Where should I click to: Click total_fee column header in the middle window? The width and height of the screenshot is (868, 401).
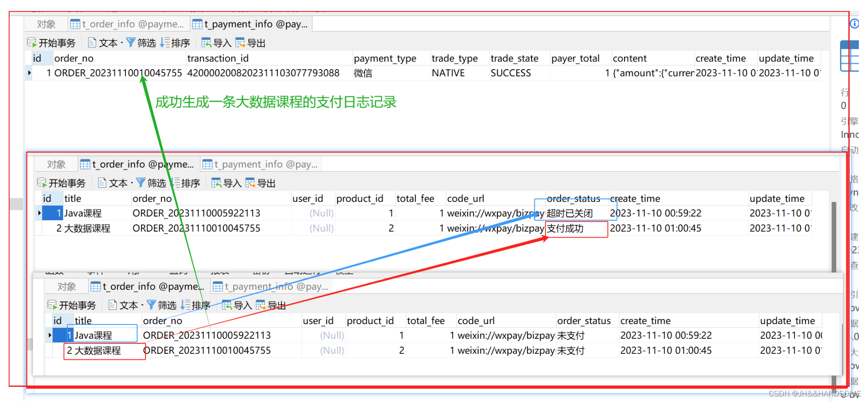(x=420, y=198)
